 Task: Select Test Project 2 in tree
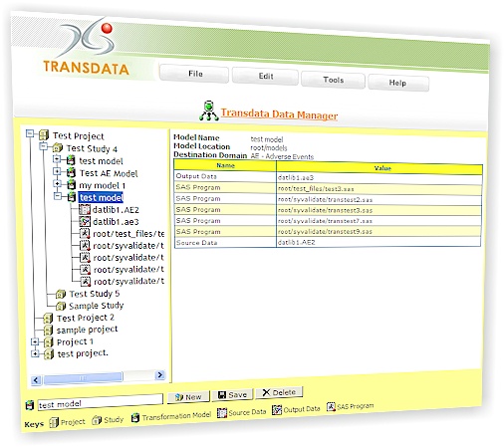[x=86, y=318]
